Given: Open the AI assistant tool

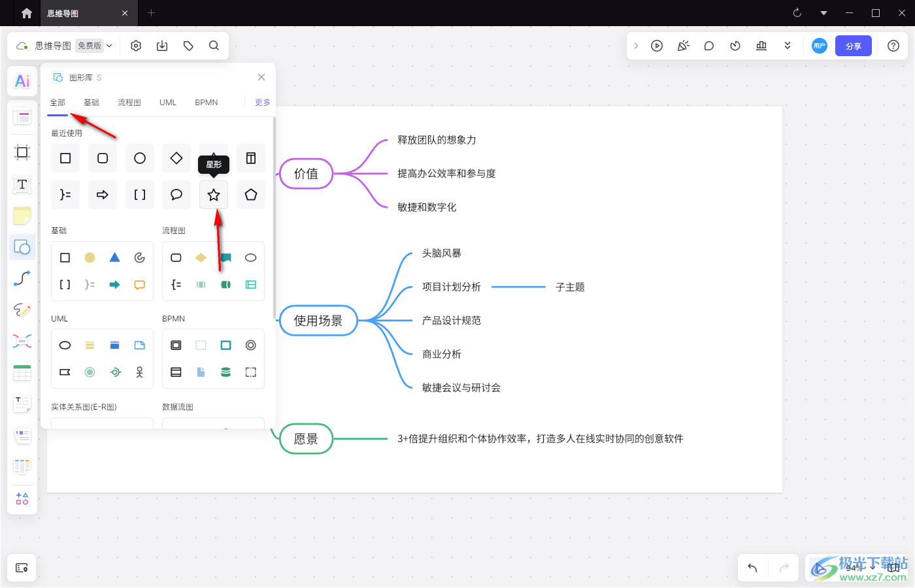Looking at the screenshot, I should coord(22,81).
